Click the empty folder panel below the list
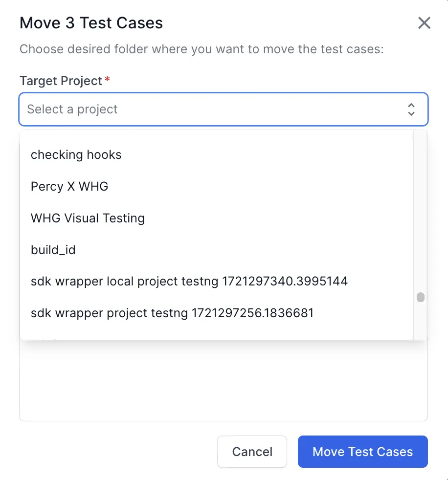Screen dimensions: 448x480 tap(223, 381)
